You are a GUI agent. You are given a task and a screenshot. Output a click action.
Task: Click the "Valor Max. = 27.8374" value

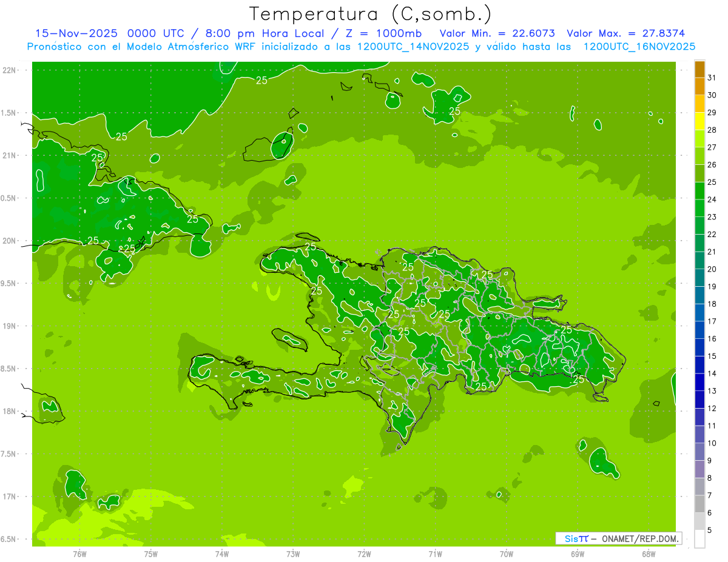point(626,33)
